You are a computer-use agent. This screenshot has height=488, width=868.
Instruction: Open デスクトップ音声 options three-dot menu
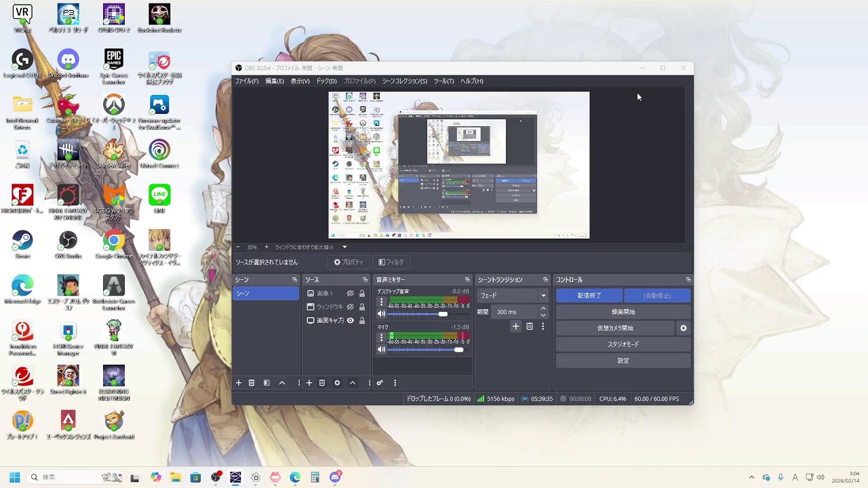(381, 302)
